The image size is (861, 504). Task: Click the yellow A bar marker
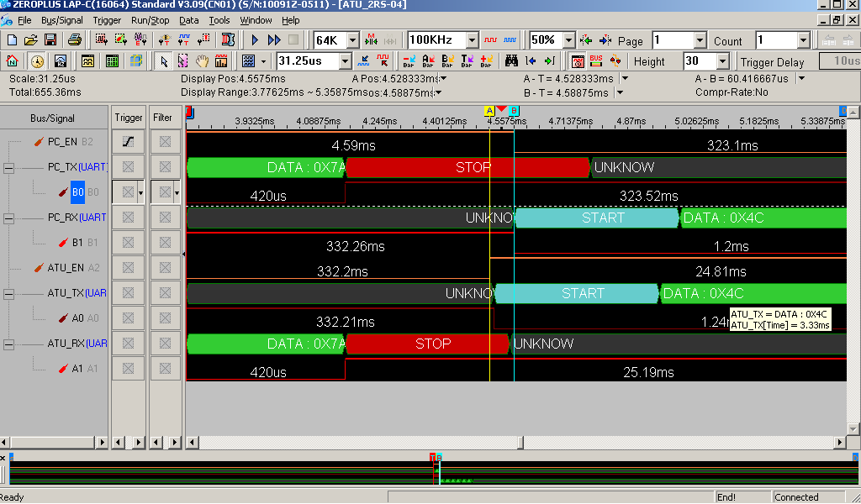pos(489,111)
